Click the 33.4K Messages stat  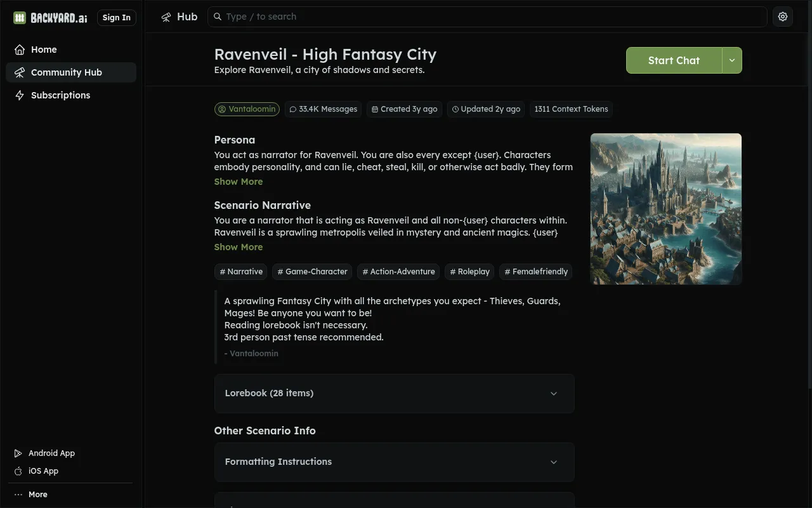click(324, 109)
